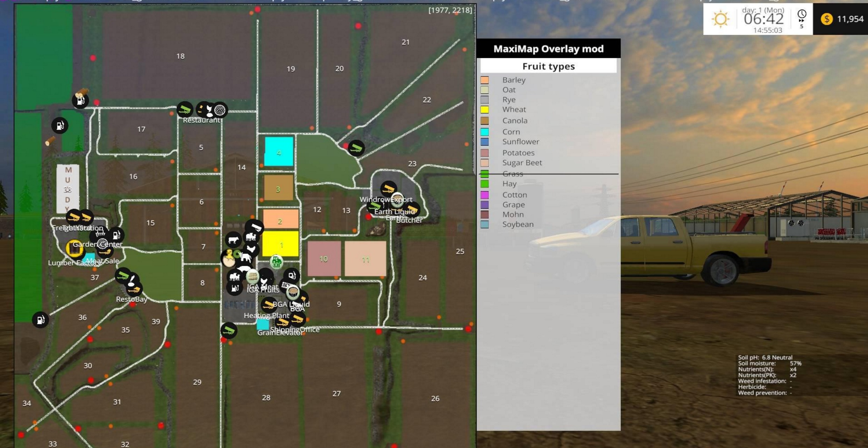Select cyan corn field 4 on map
The image size is (868, 448).
tap(279, 151)
